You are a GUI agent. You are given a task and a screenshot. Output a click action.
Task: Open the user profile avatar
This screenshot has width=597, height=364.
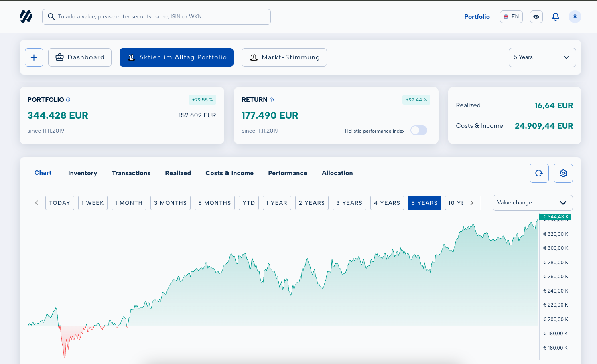575,17
